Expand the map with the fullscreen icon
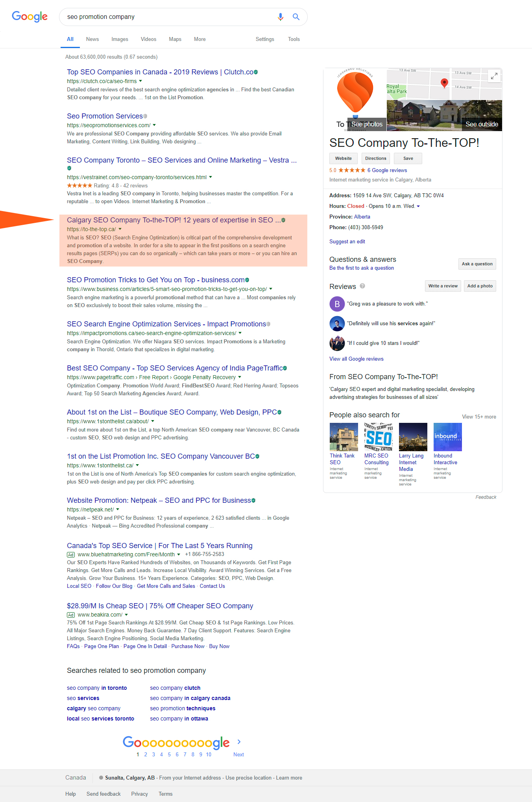 494,76
